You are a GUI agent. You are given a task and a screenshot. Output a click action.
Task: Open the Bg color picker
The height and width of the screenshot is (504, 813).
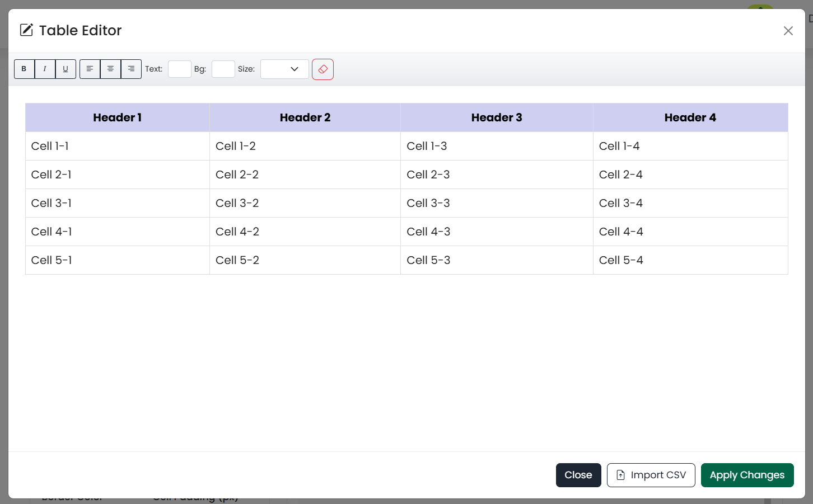click(x=223, y=69)
